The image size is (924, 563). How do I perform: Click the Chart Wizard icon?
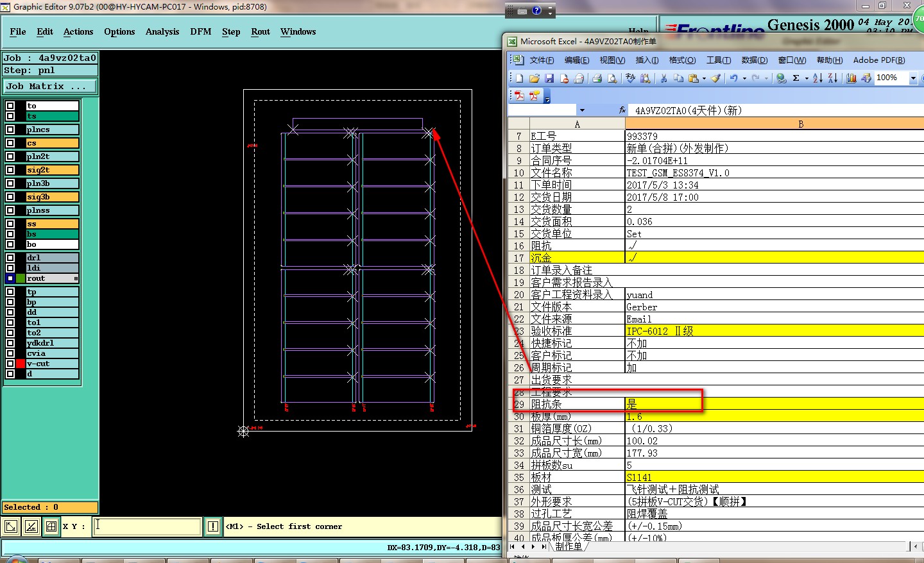tap(851, 78)
